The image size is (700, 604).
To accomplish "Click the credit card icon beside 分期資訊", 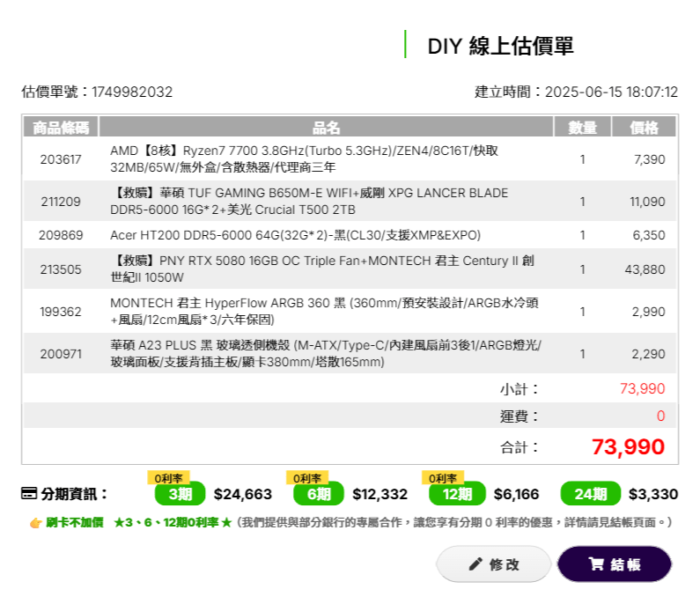I will [29, 493].
